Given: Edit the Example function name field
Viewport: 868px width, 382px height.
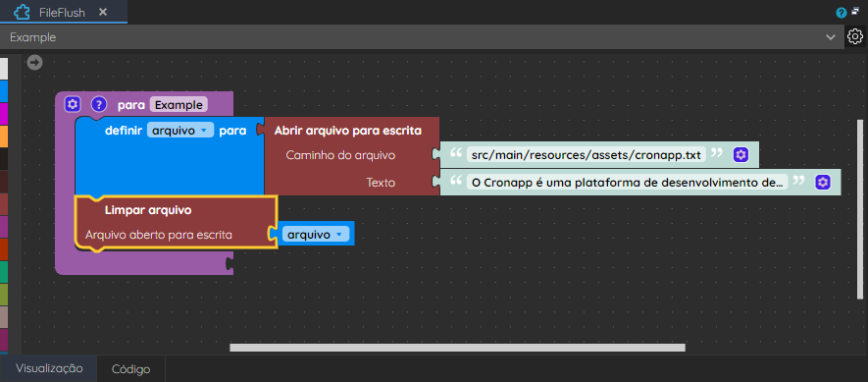Looking at the screenshot, I should click(x=179, y=104).
